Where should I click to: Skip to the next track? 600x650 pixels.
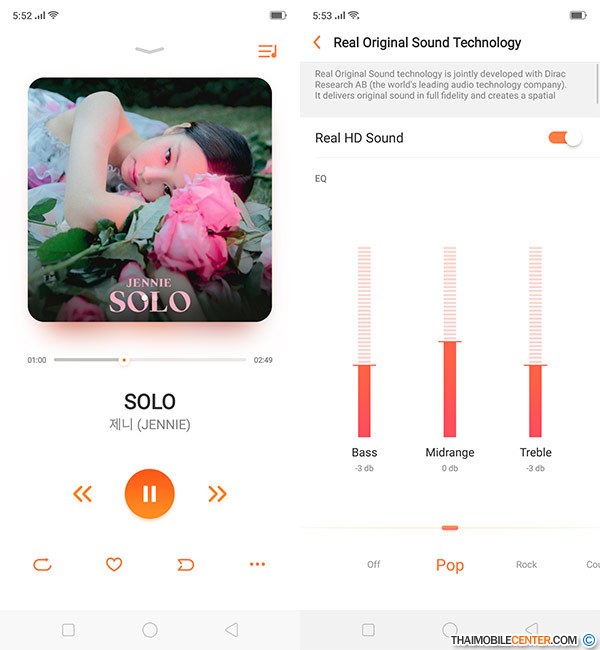coord(217,494)
